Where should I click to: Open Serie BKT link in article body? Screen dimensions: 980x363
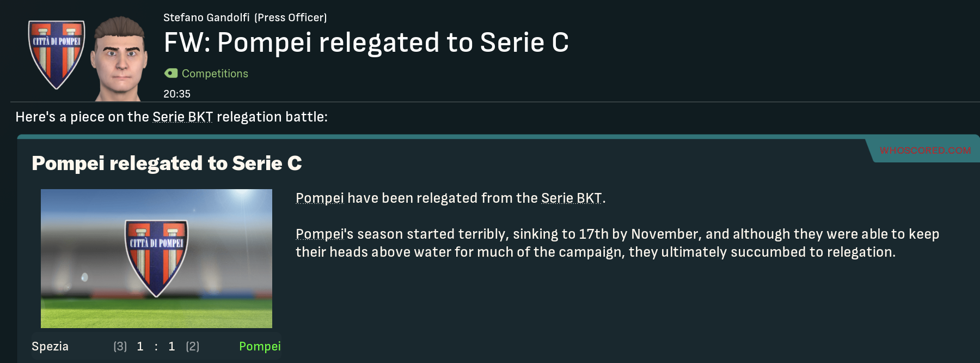tap(571, 198)
